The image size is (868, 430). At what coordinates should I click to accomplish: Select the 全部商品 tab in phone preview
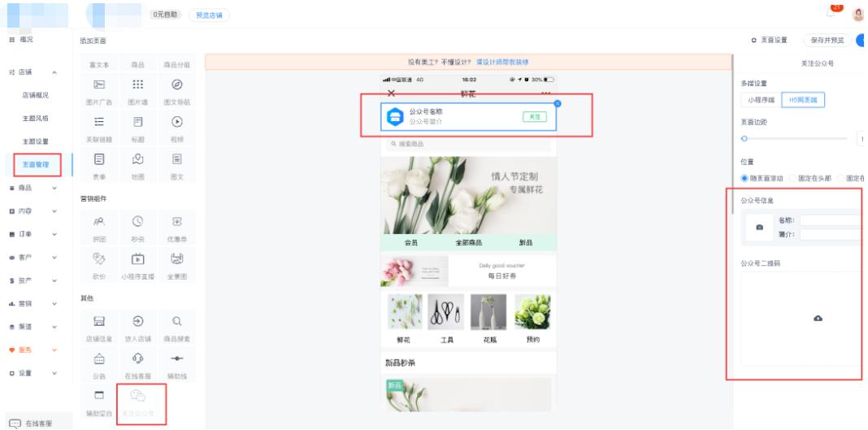[469, 243]
